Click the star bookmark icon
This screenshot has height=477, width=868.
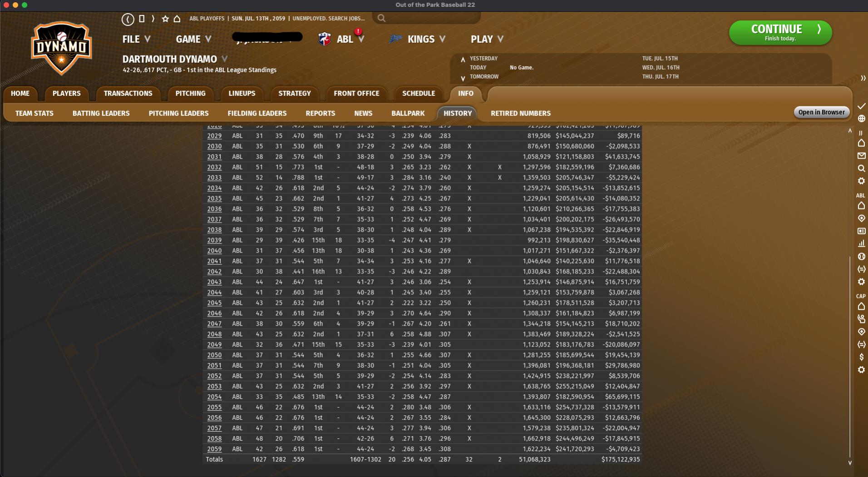pyautogui.click(x=165, y=19)
